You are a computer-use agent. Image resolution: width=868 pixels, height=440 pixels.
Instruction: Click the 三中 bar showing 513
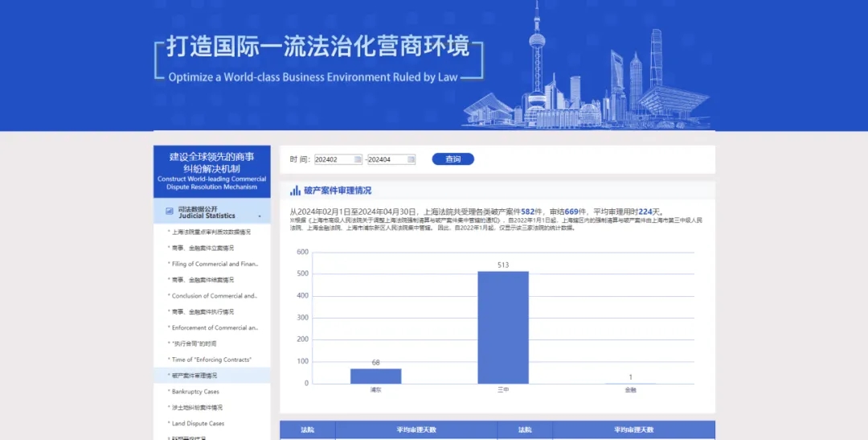[x=503, y=327]
